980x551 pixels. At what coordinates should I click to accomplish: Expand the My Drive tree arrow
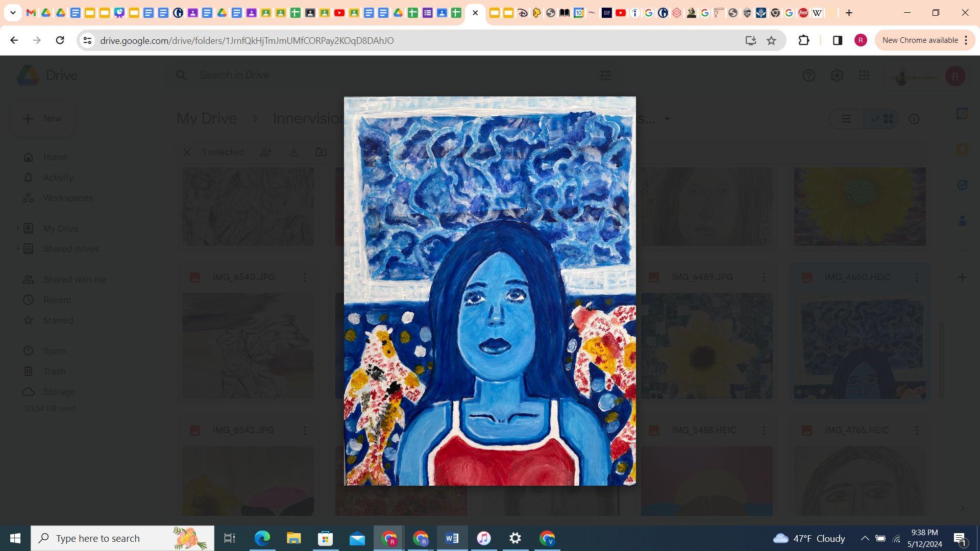click(x=18, y=229)
